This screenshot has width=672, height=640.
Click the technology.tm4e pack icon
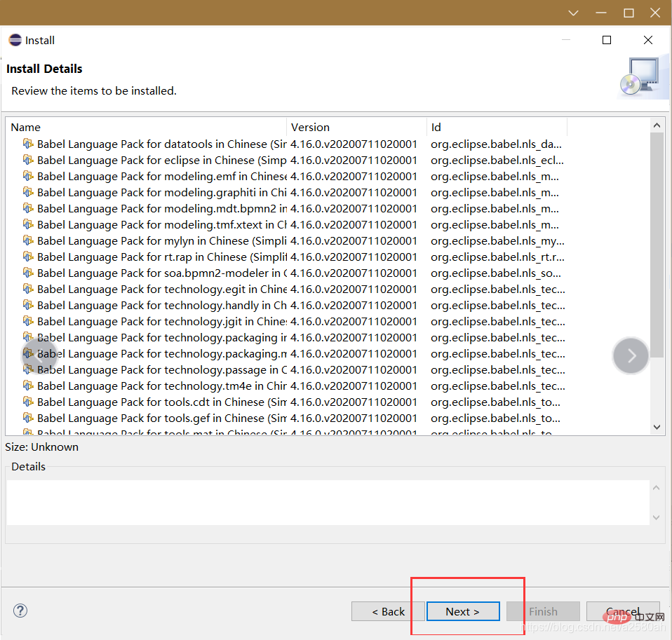point(28,386)
